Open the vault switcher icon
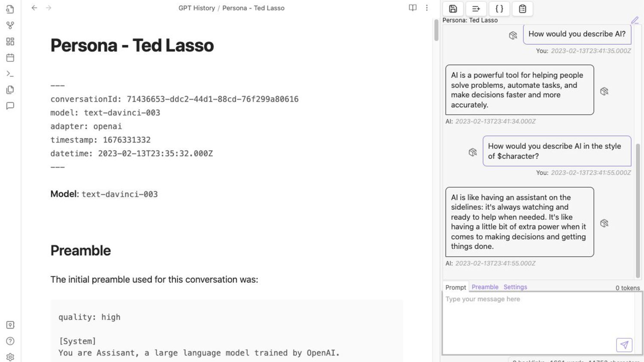The image size is (644, 362). click(x=10, y=325)
